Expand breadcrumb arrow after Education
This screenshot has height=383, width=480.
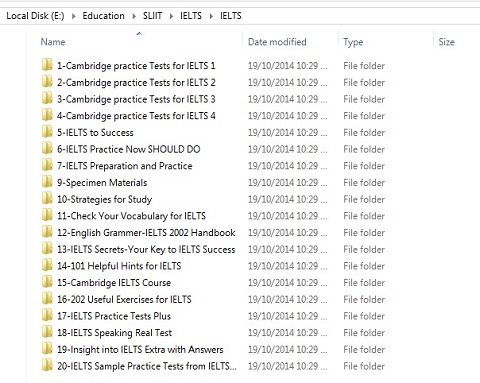134,16
